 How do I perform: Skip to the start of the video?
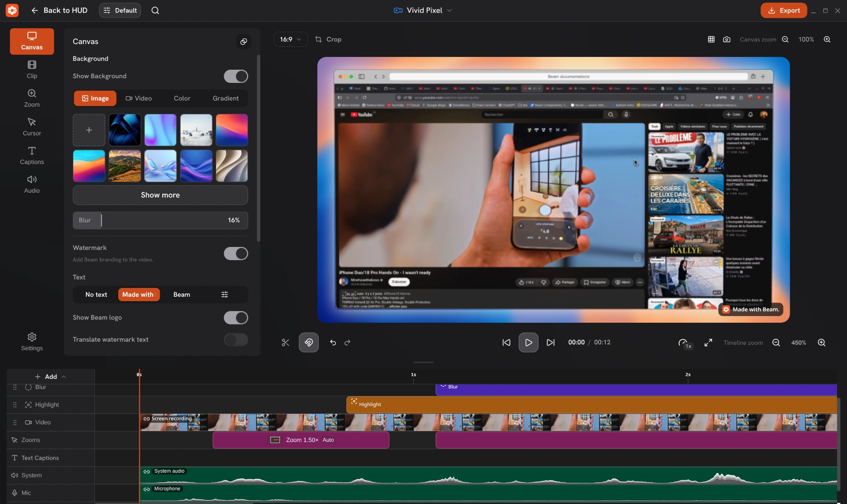coord(506,343)
